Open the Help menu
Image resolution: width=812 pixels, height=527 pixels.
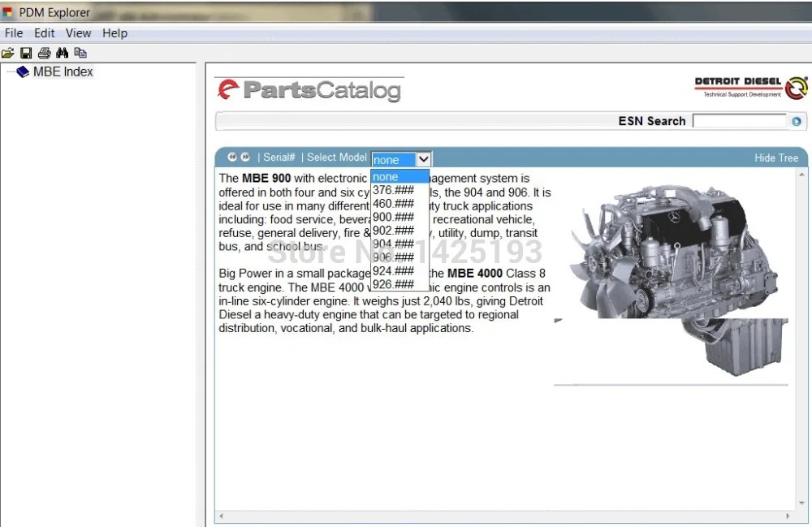tap(114, 33)
